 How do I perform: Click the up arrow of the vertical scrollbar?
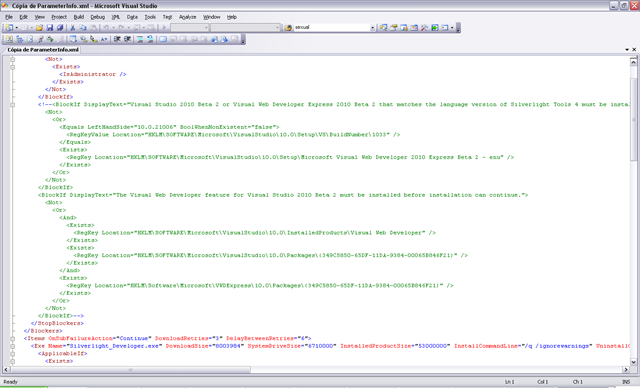[633, 62]
